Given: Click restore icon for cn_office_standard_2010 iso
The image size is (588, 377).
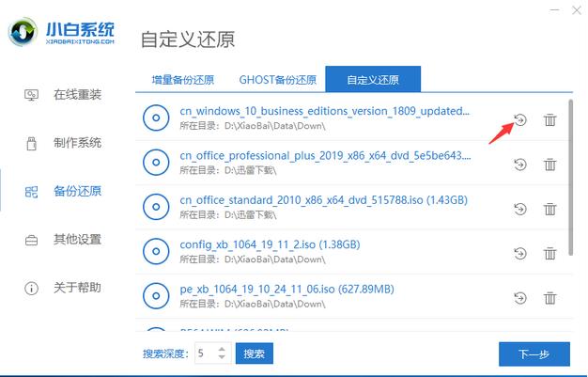Looking at the screenshot, I should click(x=520, y=209).
